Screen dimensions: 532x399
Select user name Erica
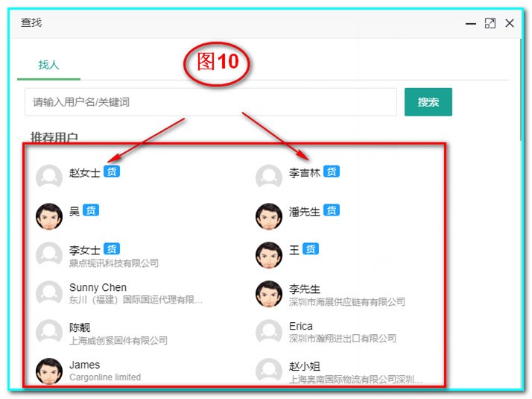click(300, 326)
